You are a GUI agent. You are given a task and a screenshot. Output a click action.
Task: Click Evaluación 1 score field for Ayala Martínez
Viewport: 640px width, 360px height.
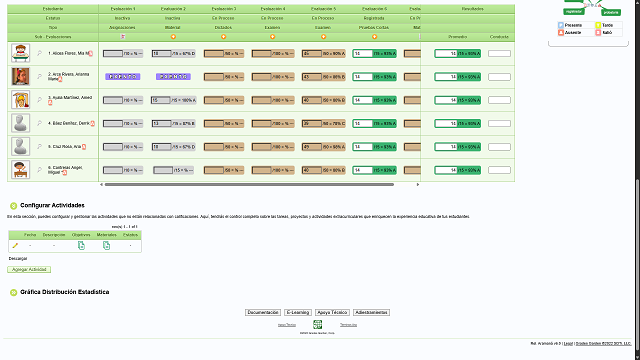(x=113, y=100)
